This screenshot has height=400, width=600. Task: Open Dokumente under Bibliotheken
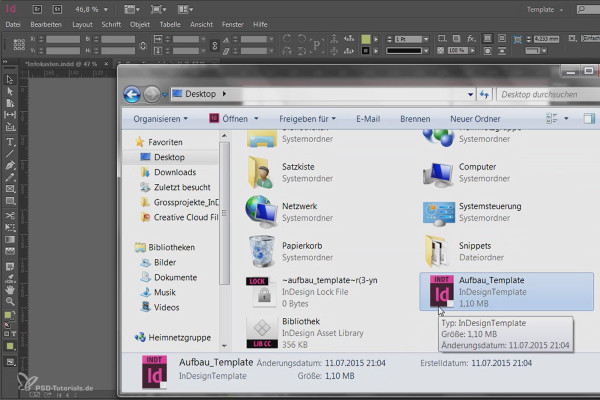(175, 277)
